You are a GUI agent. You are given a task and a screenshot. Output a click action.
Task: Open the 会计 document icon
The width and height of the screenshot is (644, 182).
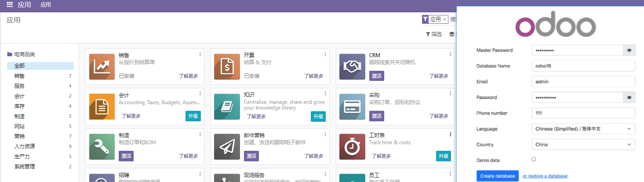pyautogui.click(x=102, y=107)
